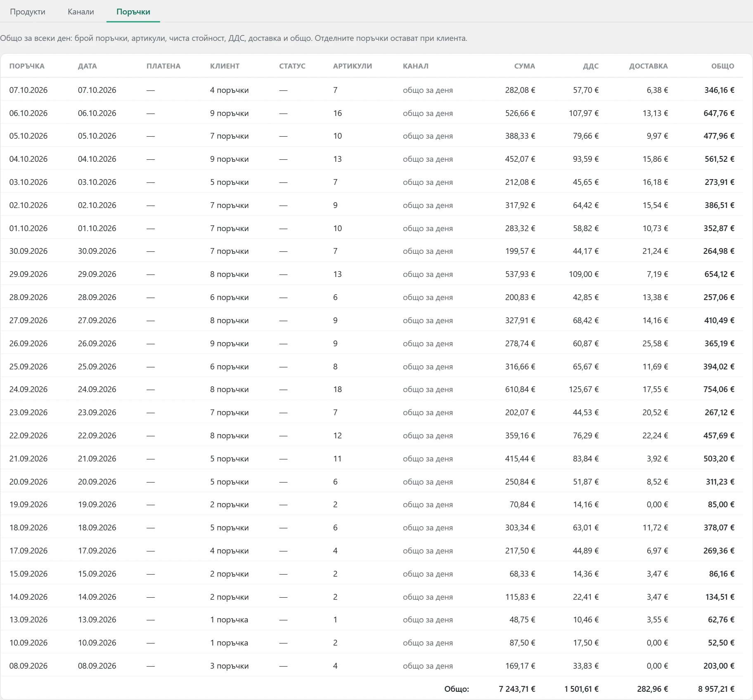The width and height of the screenshot is (753, 700).
Task: Click the СТАТУС column header
Action: [x=292, y=66]
